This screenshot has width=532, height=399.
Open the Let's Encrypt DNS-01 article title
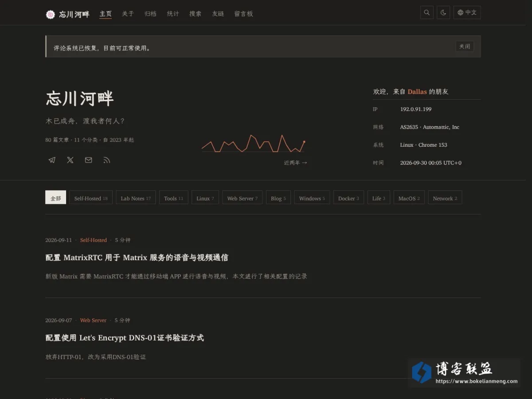coord(125,338)
